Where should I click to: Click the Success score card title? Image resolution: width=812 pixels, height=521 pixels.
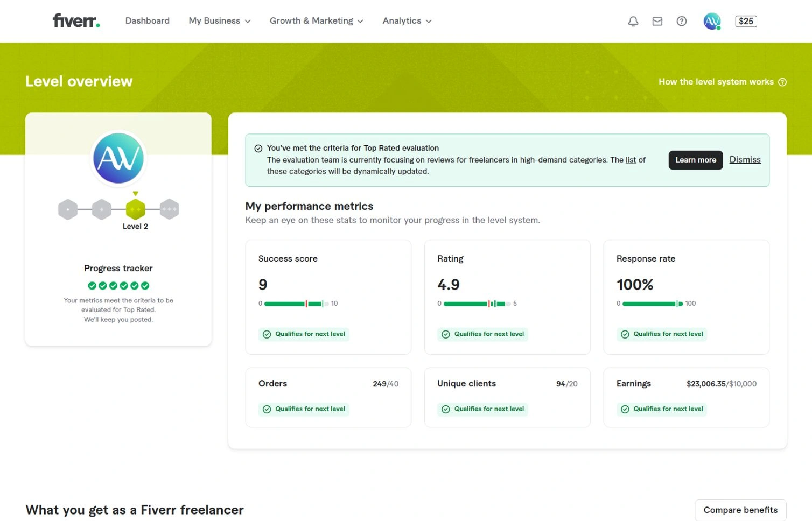point(288,259)
